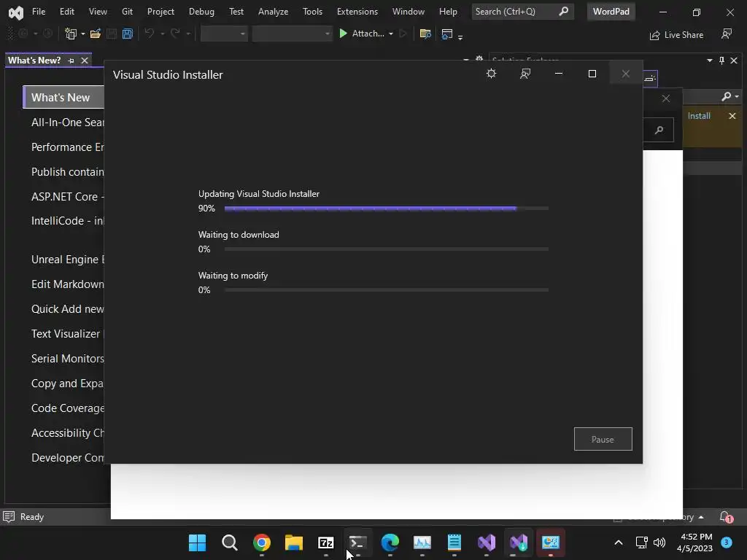Toggle Solution Explorer auto-hide pin
Screen dimensions: 747x560
[721, 61]
